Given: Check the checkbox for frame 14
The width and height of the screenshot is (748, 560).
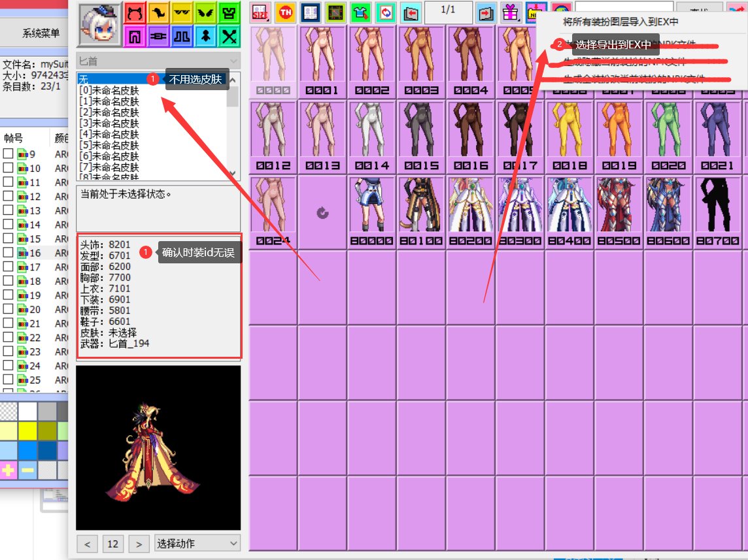Looking at the screenshot, I should [8, 224].
